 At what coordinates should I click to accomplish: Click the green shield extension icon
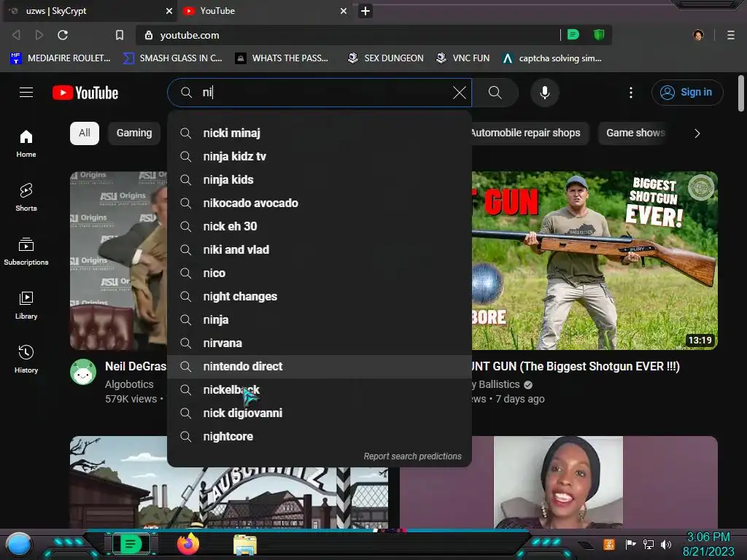[x=599, y=35]
